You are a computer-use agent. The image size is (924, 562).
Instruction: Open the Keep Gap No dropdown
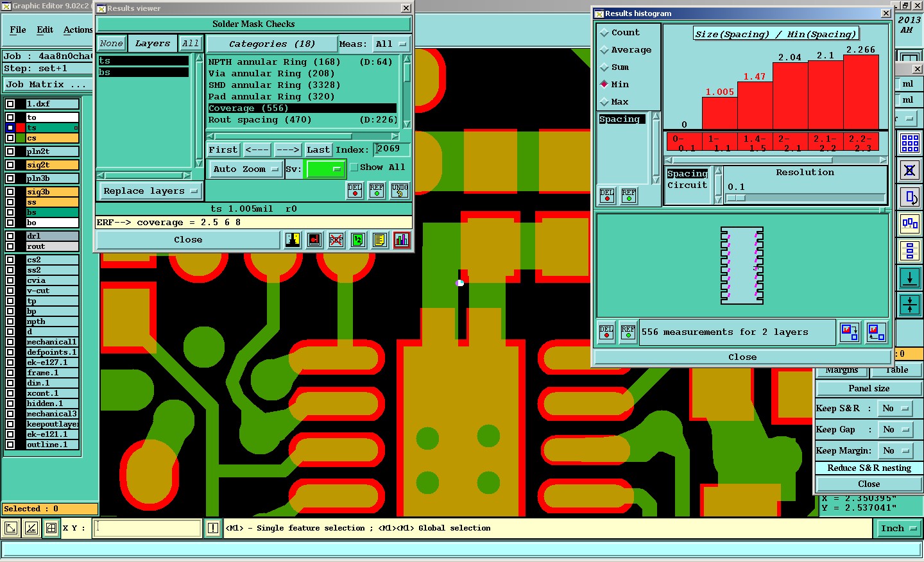click(895, 430)
